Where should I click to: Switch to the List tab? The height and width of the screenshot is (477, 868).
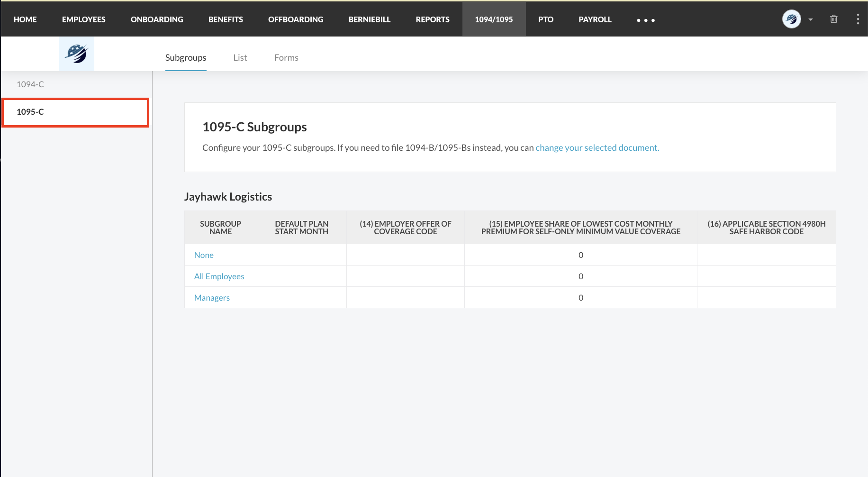click(240, 58)
